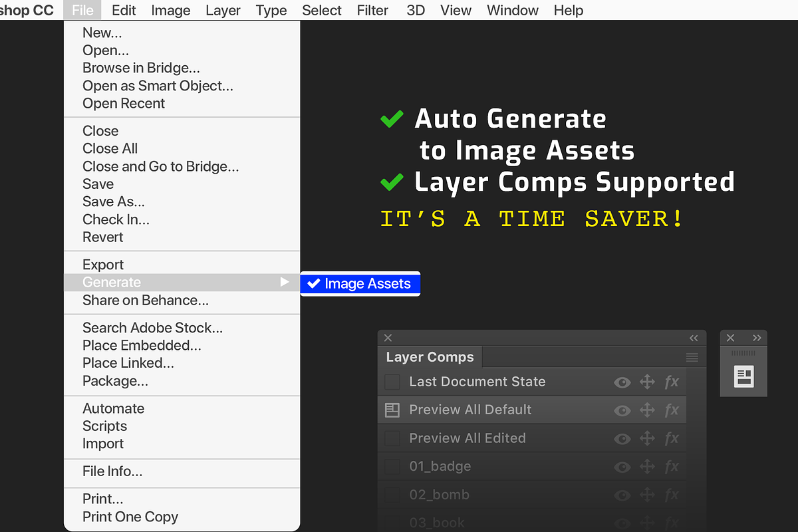The height and width of the screenshot is (532, 798).
Task: Expand Generate submenu arrow
Action: 285,282
